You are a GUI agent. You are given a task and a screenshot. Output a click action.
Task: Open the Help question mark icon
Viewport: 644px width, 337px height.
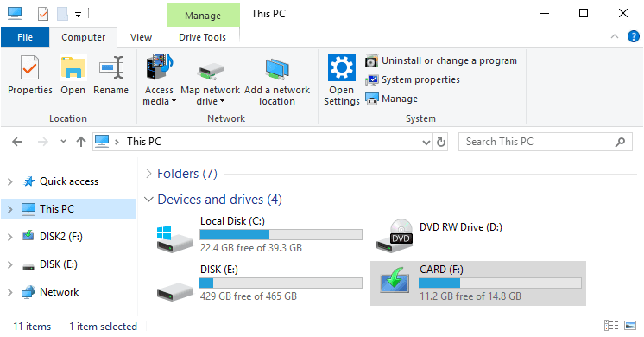coord(634,36)
